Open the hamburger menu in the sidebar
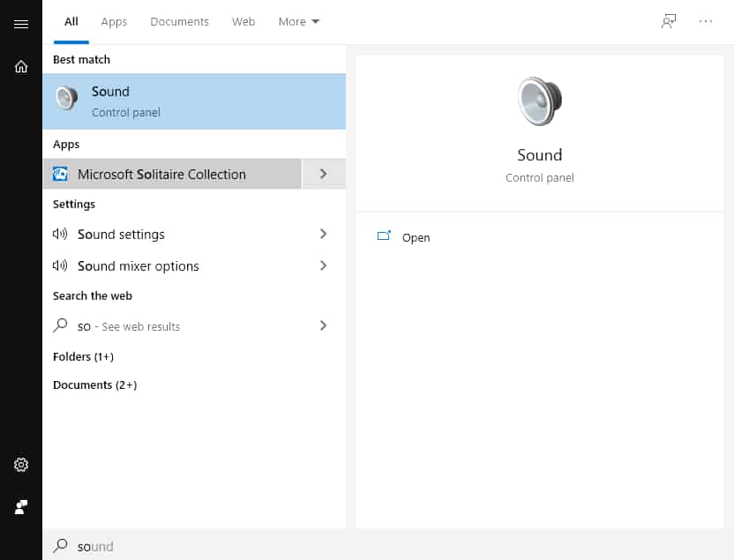734x560 pixels. [21, 24]
